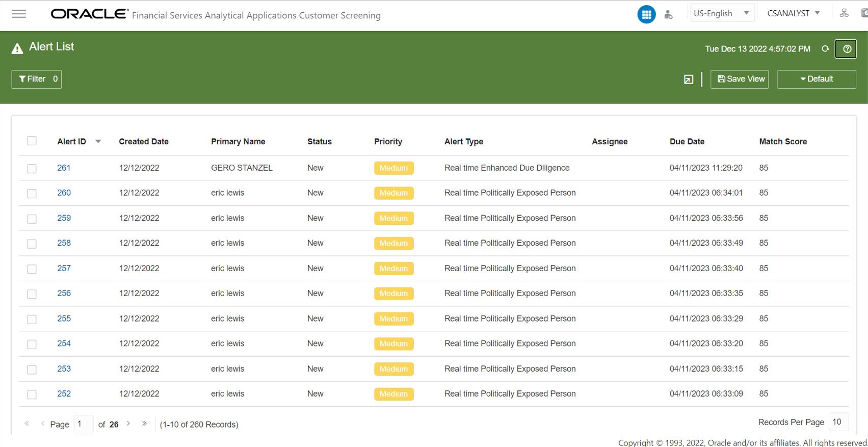This screenshot has width=868, height=447.
Task: Open the blue application grid icon
Action: click(646, 14)
